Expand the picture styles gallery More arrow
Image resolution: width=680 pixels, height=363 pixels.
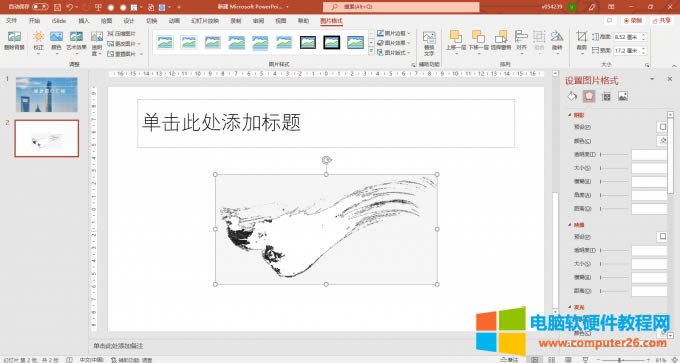pyautogui.click(x=371, y=51)
